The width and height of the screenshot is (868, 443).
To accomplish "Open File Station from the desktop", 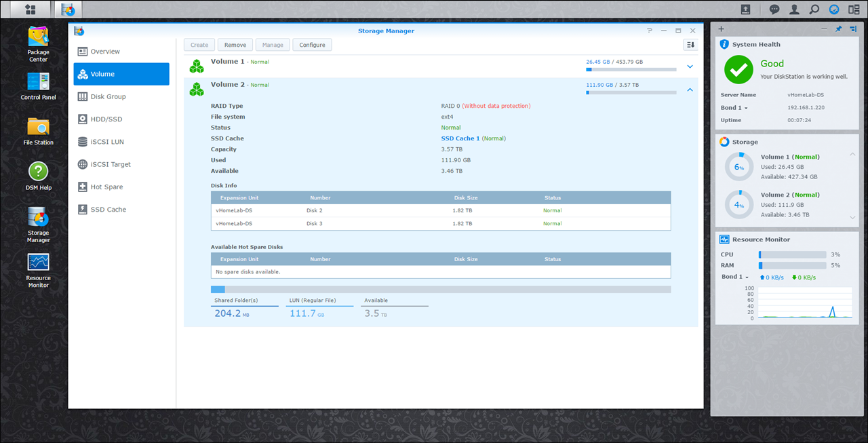I will [38, 131].
